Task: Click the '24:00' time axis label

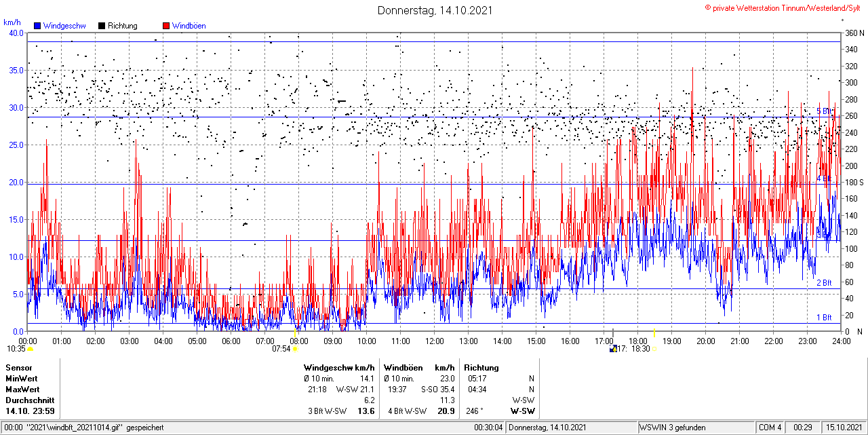Action: 841,341
